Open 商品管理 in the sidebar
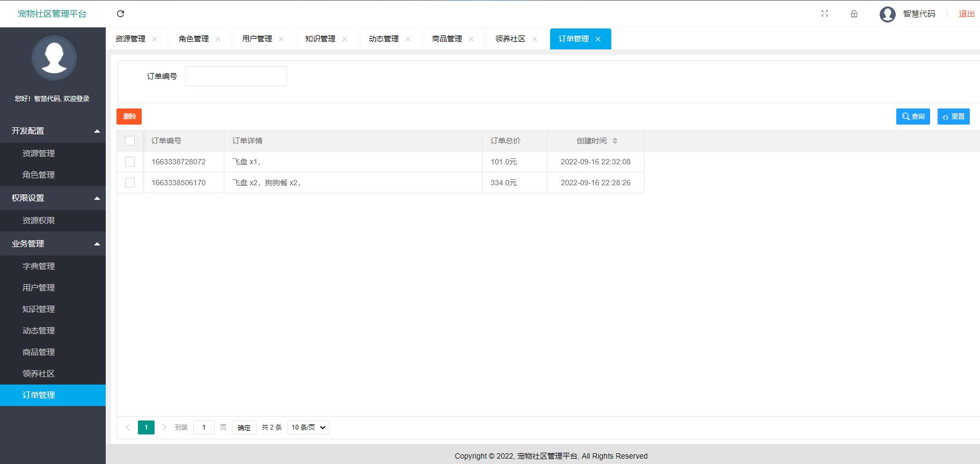This screenshot has width=980, height=464. (53, 352)
